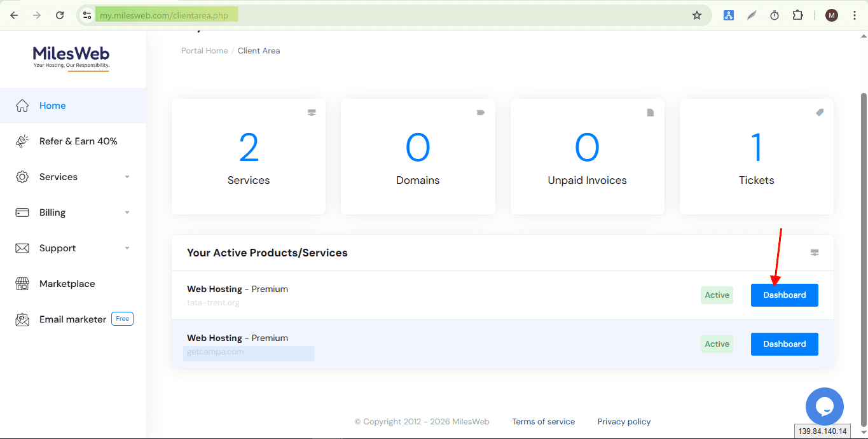The width and height of the screenshot is (868, 439).
Task: Click the Marketplace shop icon
Action: [x=22, y=284]
